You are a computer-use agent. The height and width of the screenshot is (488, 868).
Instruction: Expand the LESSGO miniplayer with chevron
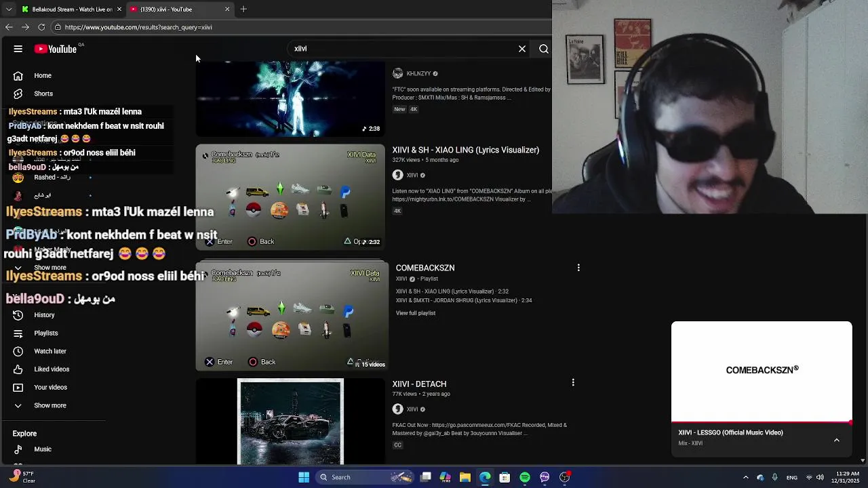click(x=837, y=440)
